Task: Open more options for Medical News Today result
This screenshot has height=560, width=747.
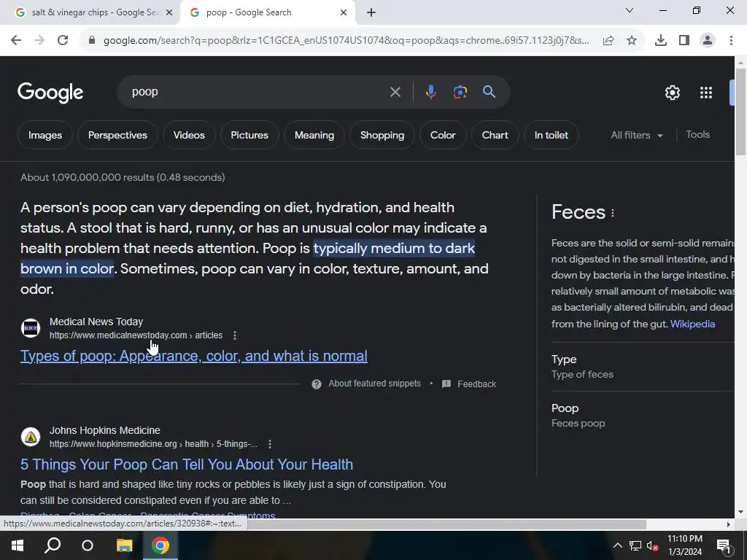Action: pos(234,335)
